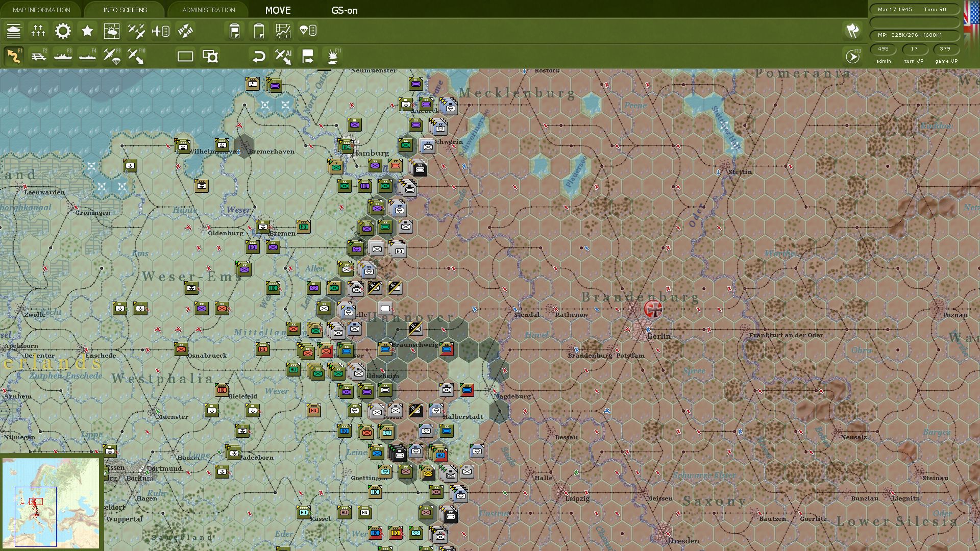This screenshot has height=551, width=980.
Task: Open the commander's report clipboard with flag
Action: [234, 31]
